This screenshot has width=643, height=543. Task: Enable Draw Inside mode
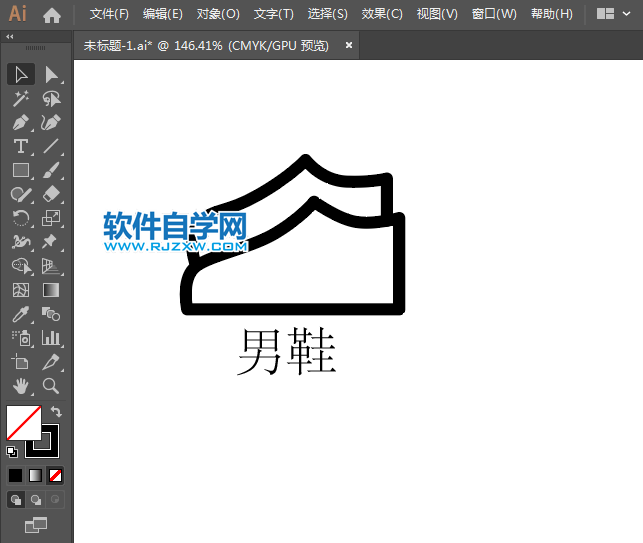[x=55, y=500]
